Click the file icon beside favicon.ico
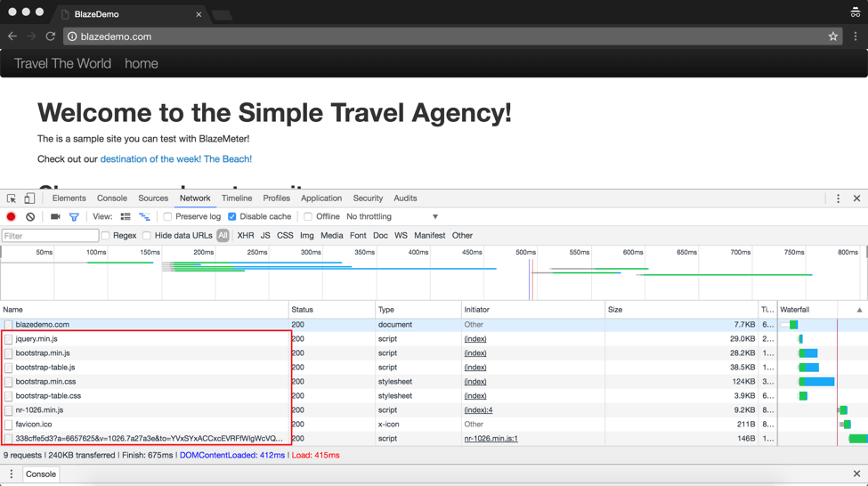868x486 pixels. pyautogui.click(x=8, y=425)
